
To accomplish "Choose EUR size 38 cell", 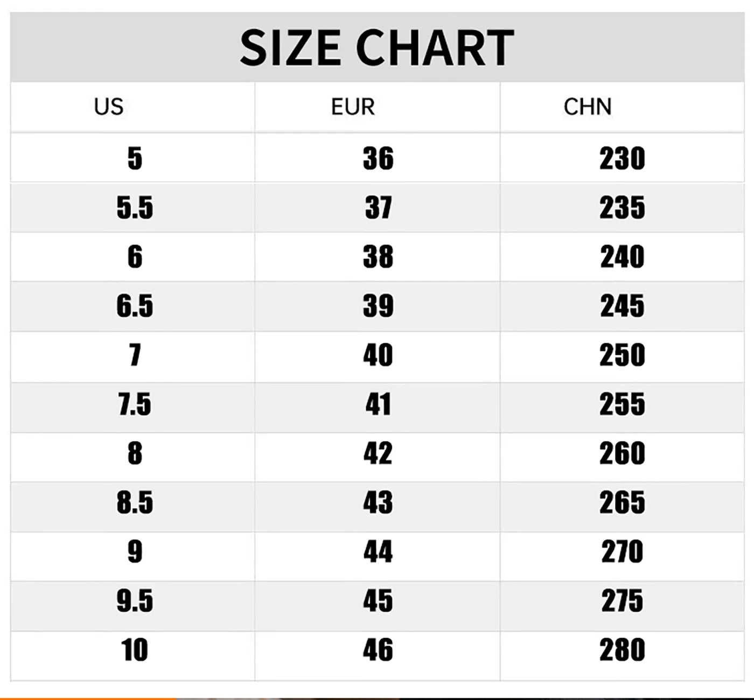I will (x=378, y=257).
